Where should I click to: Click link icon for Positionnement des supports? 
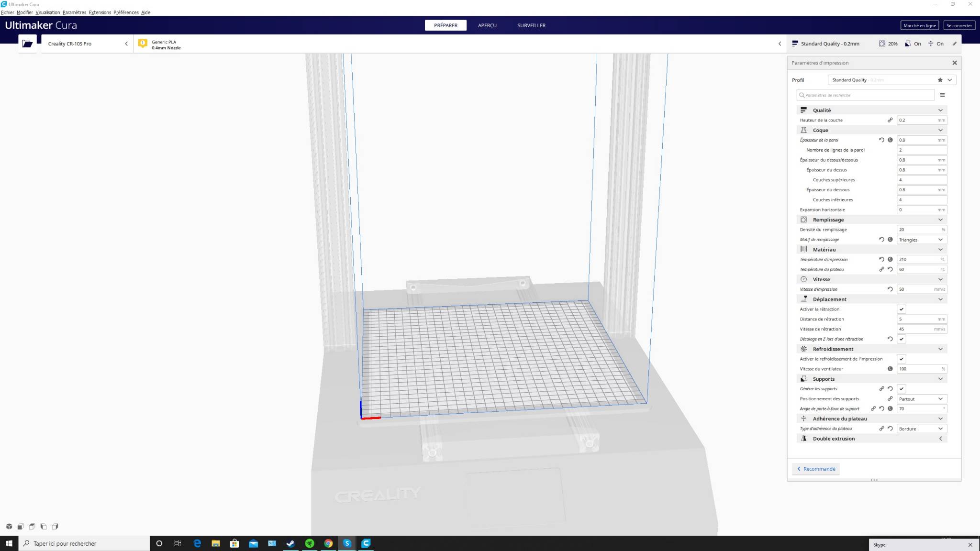(x=890, y=398)
